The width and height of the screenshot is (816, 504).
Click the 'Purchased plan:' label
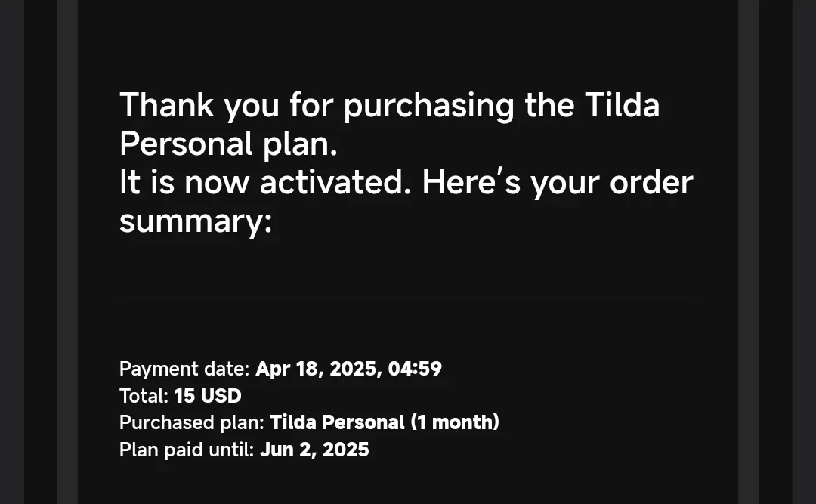pyautogui.click(x=192, y=423)
